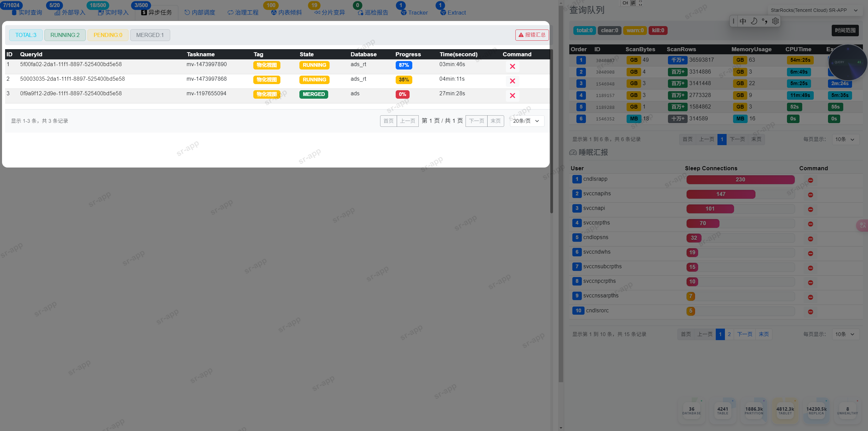This screenshot has height=431, width=868.
Task: Click the moon icon in IME toolbar
Action: click(x=754, y=21)
